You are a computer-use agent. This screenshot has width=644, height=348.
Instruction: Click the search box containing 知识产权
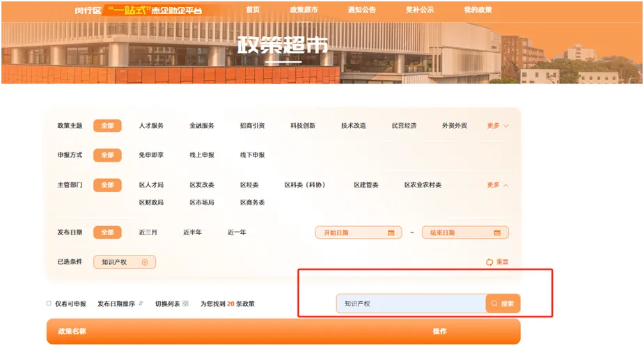pos(411,303)
